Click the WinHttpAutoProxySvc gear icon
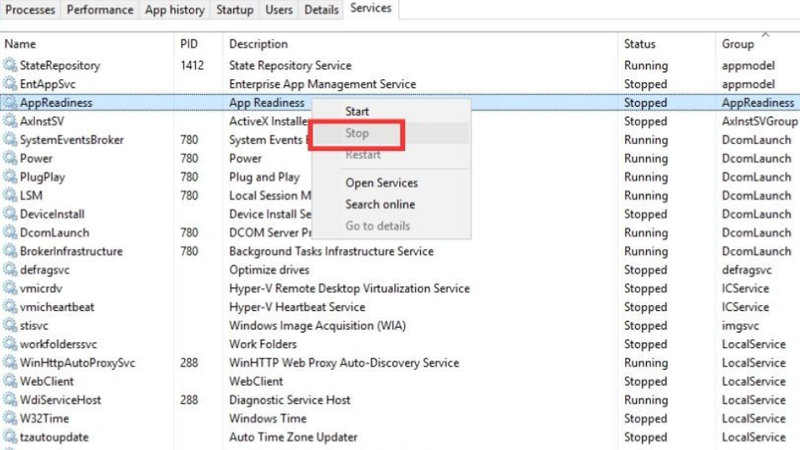The width and height of the screenshot is (800, 450). click(x=10, y=362)
